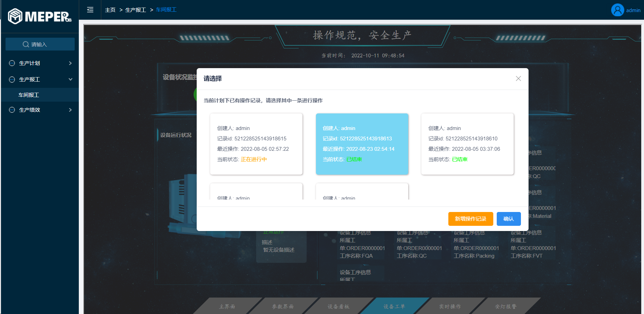The width and height of the screenshot is (644, 314).
Task: Expand the 生产计划 chevron
Action: pyautogui.click(x=71, y=63)
